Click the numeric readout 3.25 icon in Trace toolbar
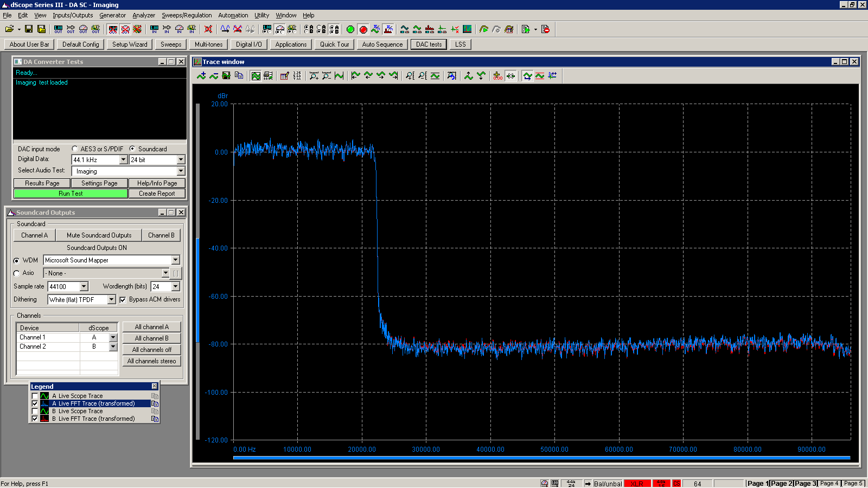The width and height of the screenshot is (868, 488). pyautogui.click(x=297, y=76)
